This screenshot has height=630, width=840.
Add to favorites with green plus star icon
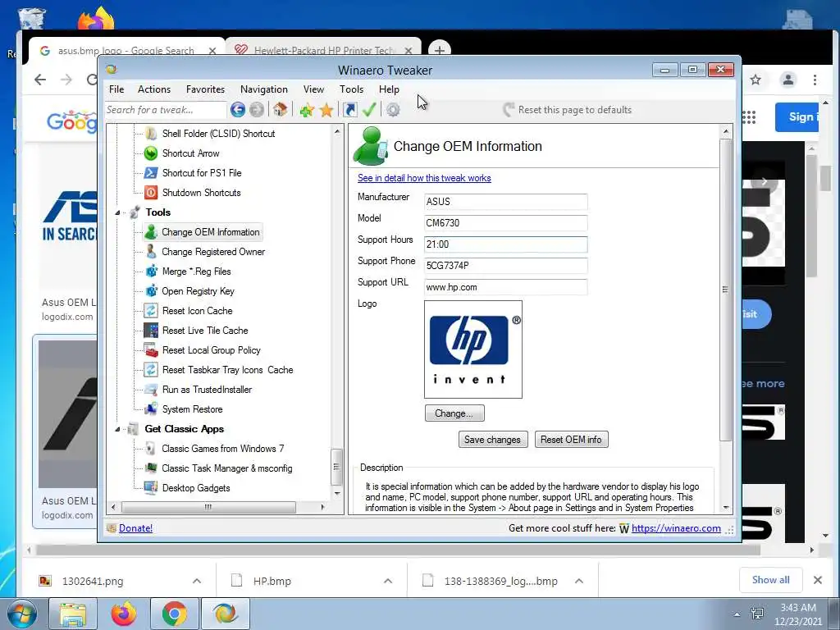coord(307,111)
